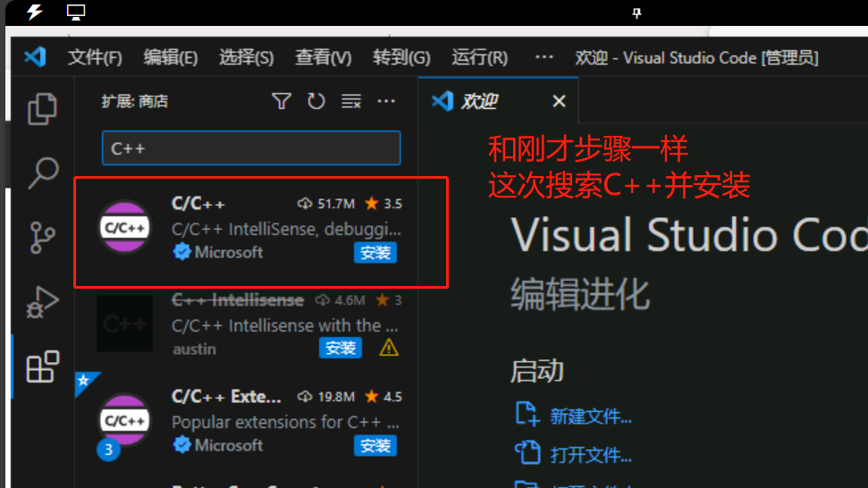This screenshot has height=488, width=868.
Task: Click the warning triangle on C++ Intellisense
Action: [x=389, y=348]
